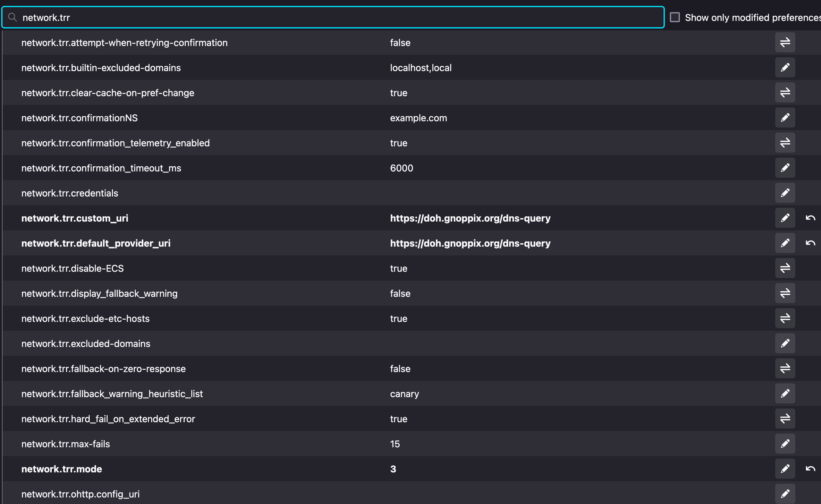Edit network.trr.custom_uri value
Viewport: 821px width, 504px height.
coord(785,218)
